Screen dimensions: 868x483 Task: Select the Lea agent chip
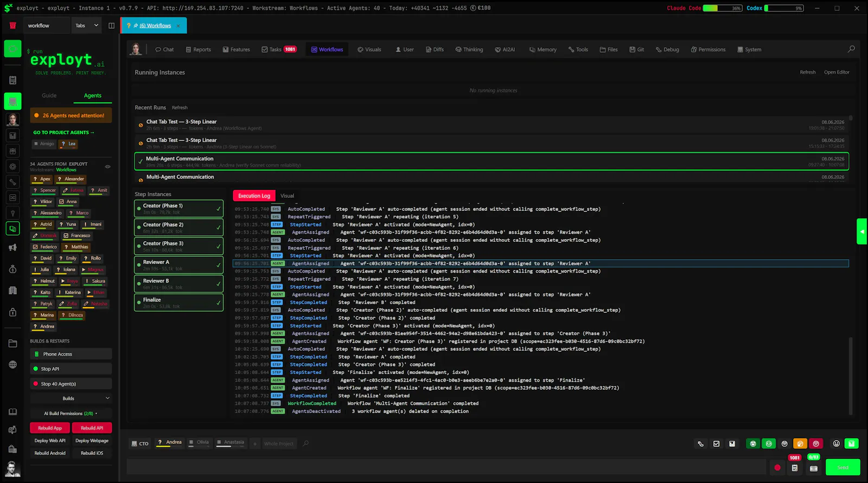pyautogui.click(x=68, y=144)
